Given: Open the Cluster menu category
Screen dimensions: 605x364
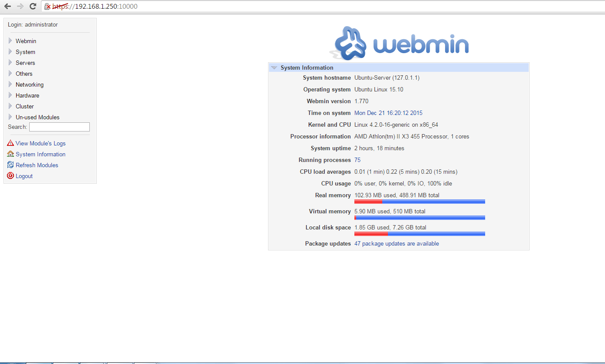Looking at the screenshot, I should (x=25, y=106).
